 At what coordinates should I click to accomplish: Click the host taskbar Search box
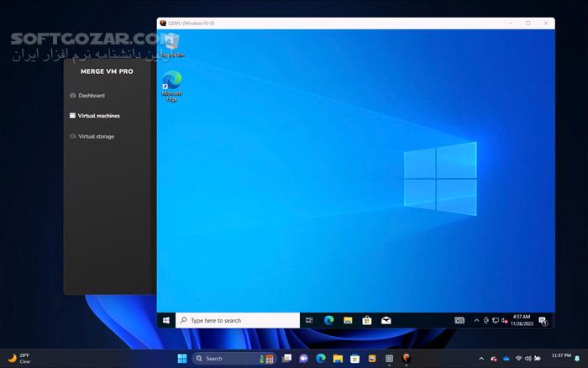tap(234, 359)
